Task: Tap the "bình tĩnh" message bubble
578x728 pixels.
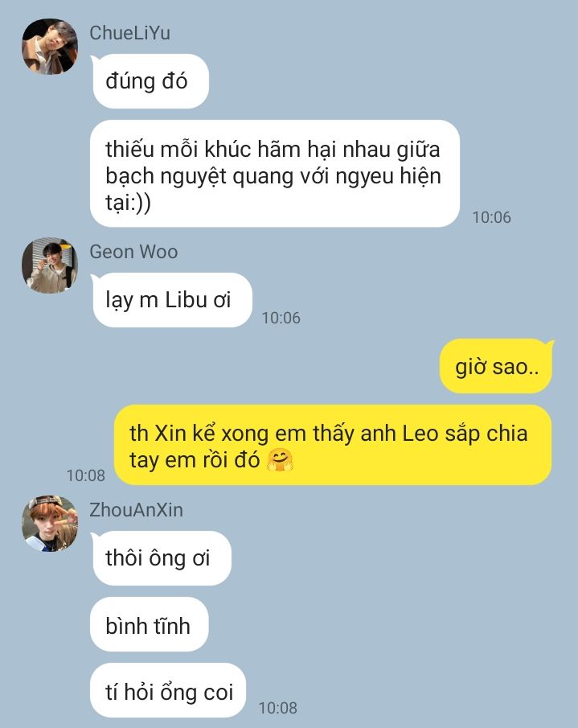Action: [x=150, y=624]
